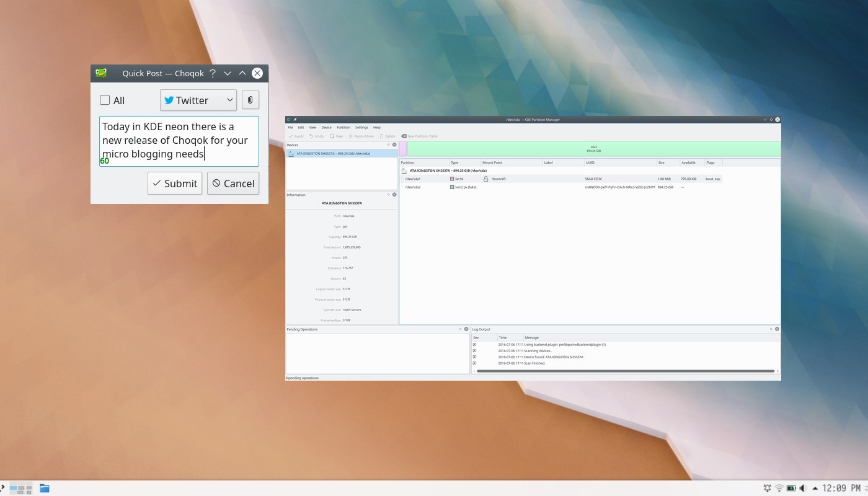Open the Help menu in KDE Partition Manager

376,127
